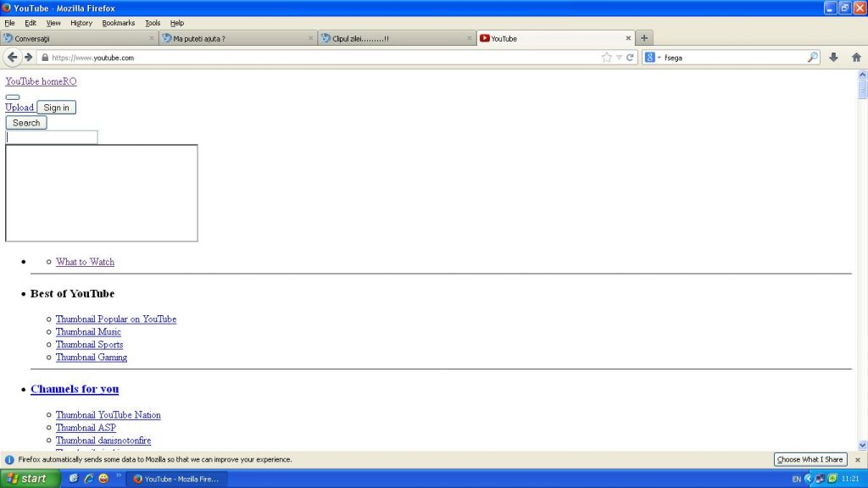Select the YouTube tab

(x=555, y=38)
